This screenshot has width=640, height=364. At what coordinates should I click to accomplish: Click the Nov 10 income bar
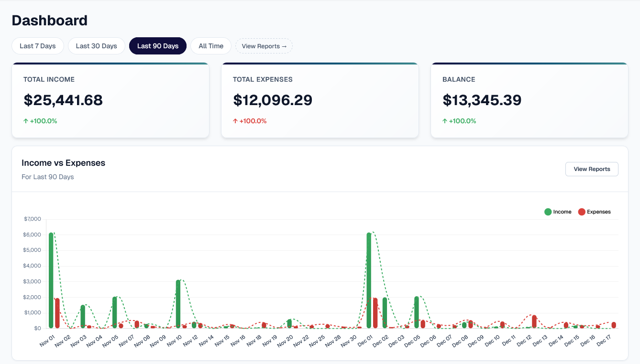pyautogui.click(x=178, y=304)
